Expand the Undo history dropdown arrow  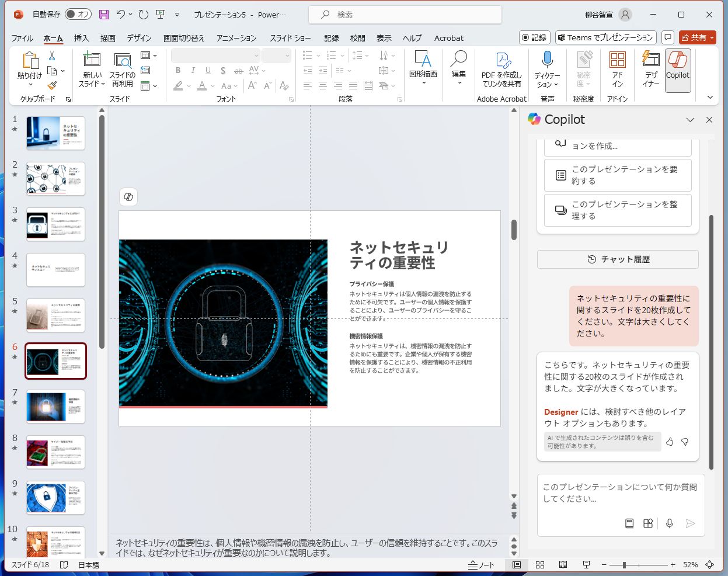(x=130, y=15)
